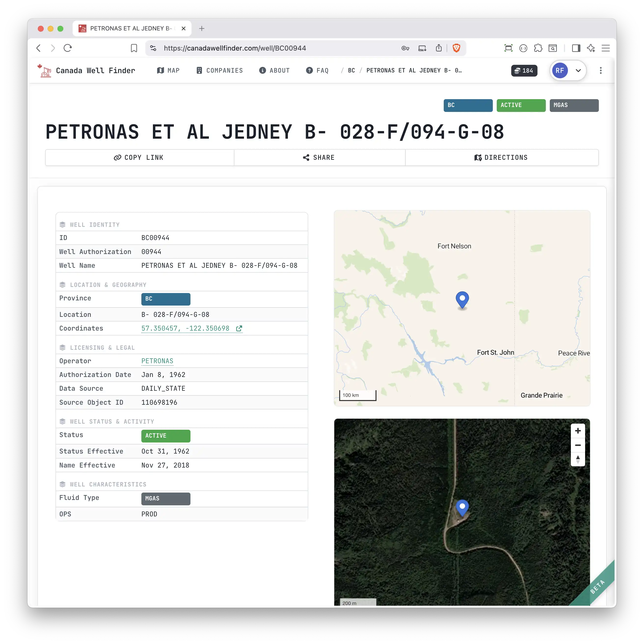Toggle tilt on the satellite map
The height and width of the screenshot is (644, 644).
(578, 459)
